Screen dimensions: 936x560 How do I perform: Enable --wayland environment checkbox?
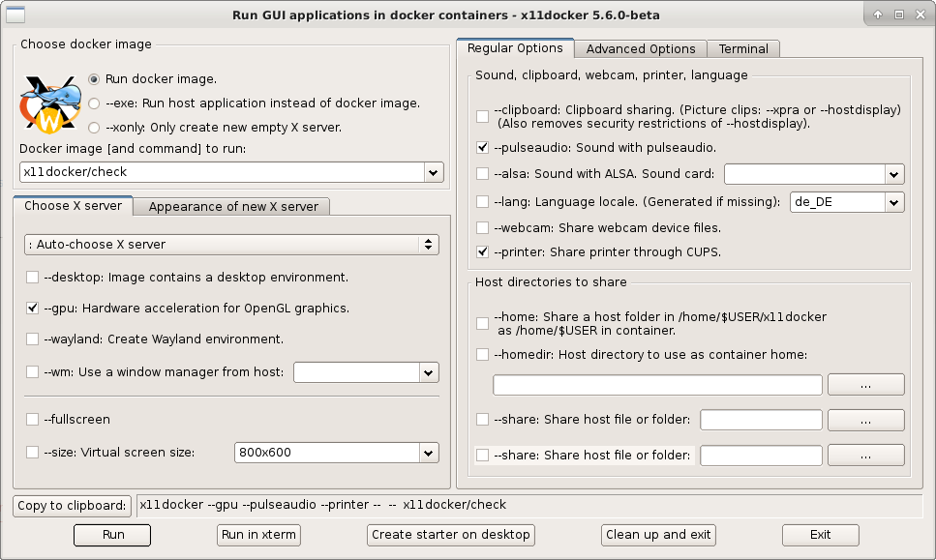(x=32, y=339)
